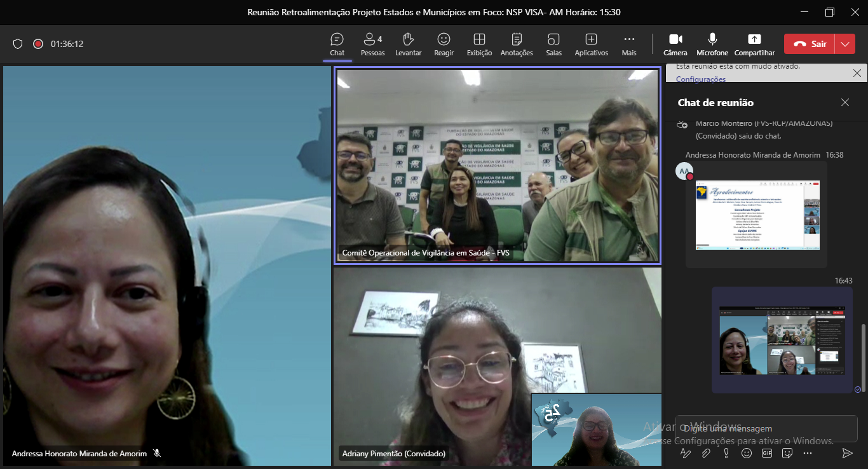Image resolution: width=868 pixels, height=469 pixels.
Task: Expand the Exibição view options
Action: [x=479, y=44]
